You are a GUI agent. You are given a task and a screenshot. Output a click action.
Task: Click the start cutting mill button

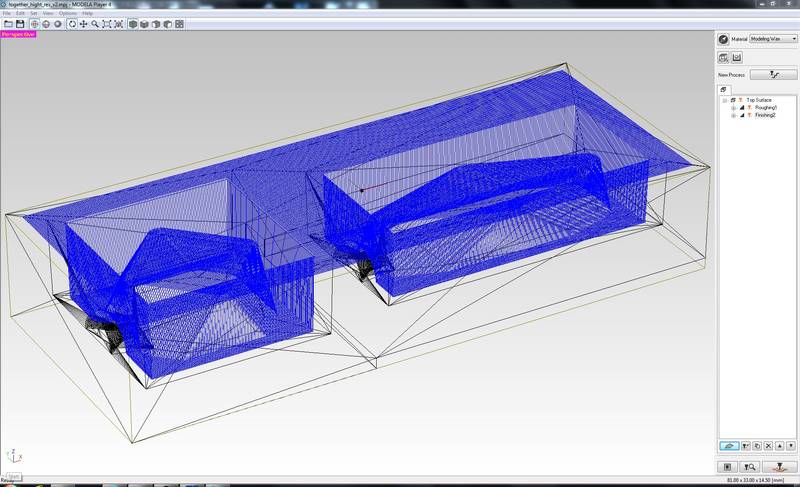780,467
